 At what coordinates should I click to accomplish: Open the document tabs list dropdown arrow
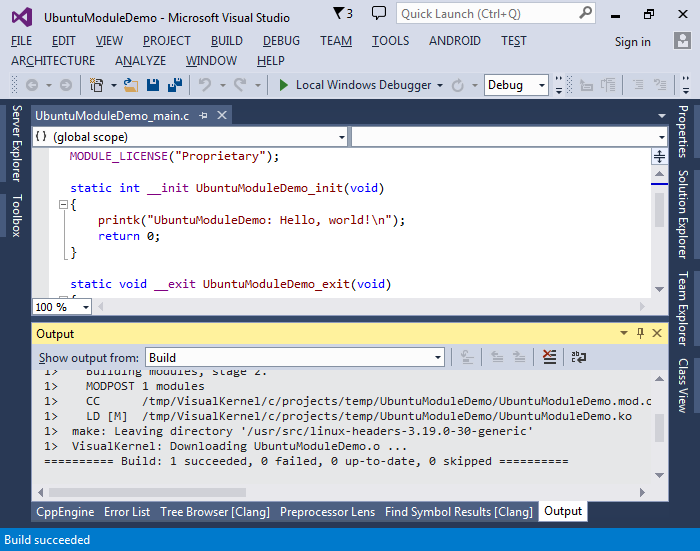(x=662, y=116)
